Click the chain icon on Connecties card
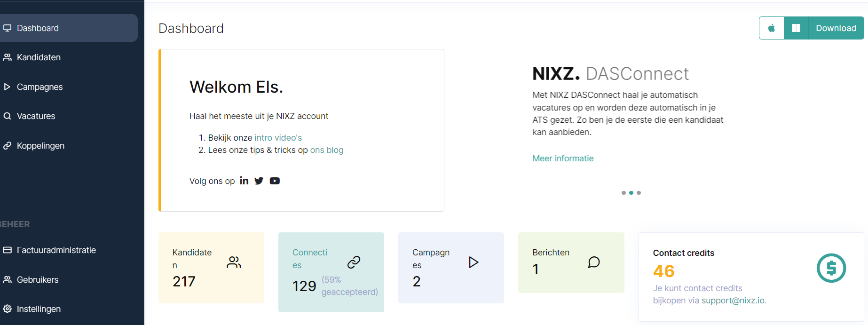 (x=354, y=262)
